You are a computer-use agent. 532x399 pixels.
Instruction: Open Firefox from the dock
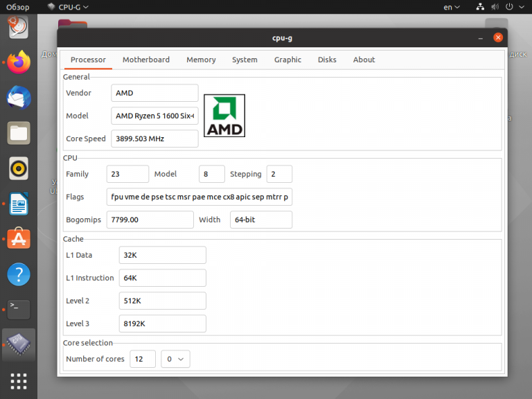coord(19,62)
